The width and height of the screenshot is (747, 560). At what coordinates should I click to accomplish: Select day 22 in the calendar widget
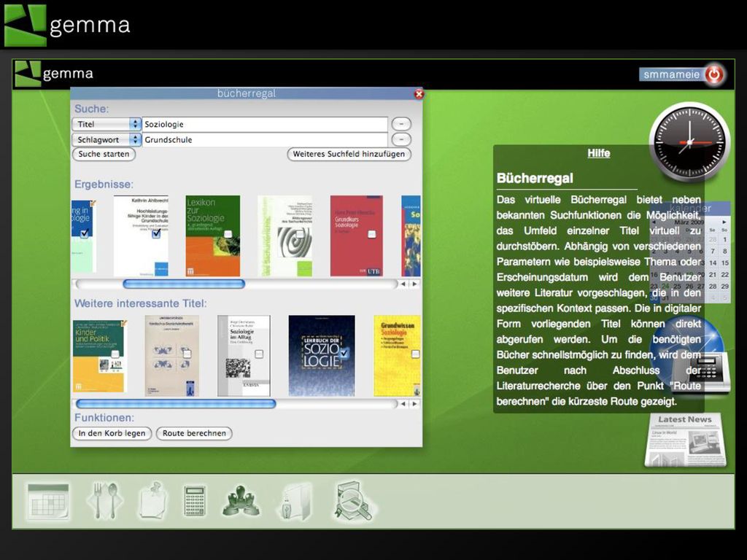coord(724,275)
